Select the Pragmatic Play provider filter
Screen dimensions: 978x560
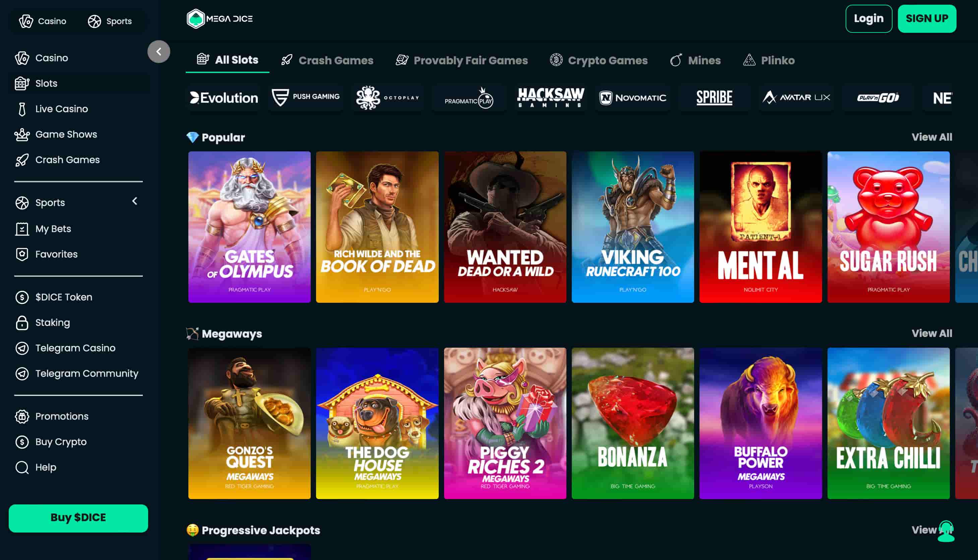coord(469,98)
